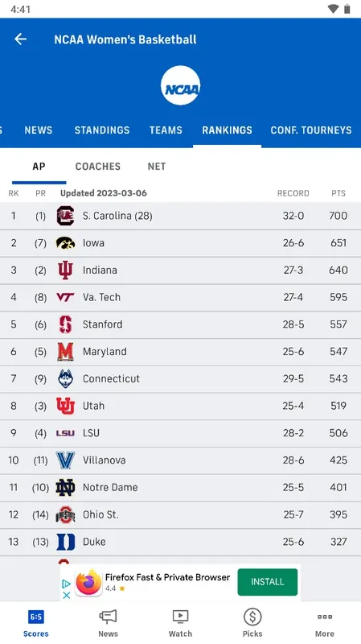Tap the Iowa Hawkeyes team logo

click(65, 243)
